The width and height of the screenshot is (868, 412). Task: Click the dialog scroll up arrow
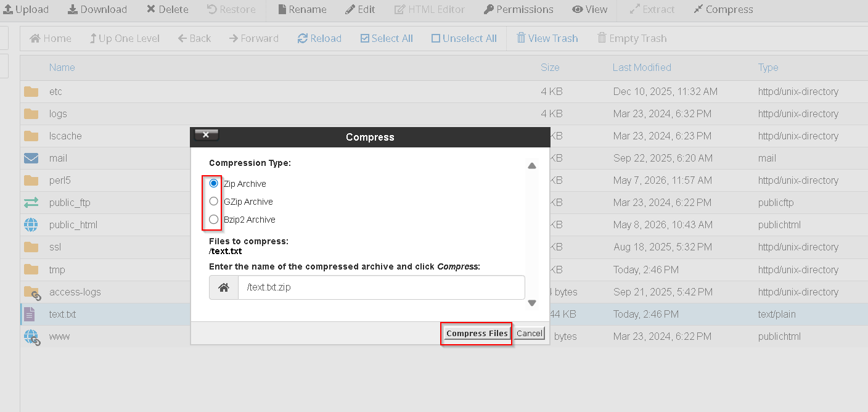(532, 165)
